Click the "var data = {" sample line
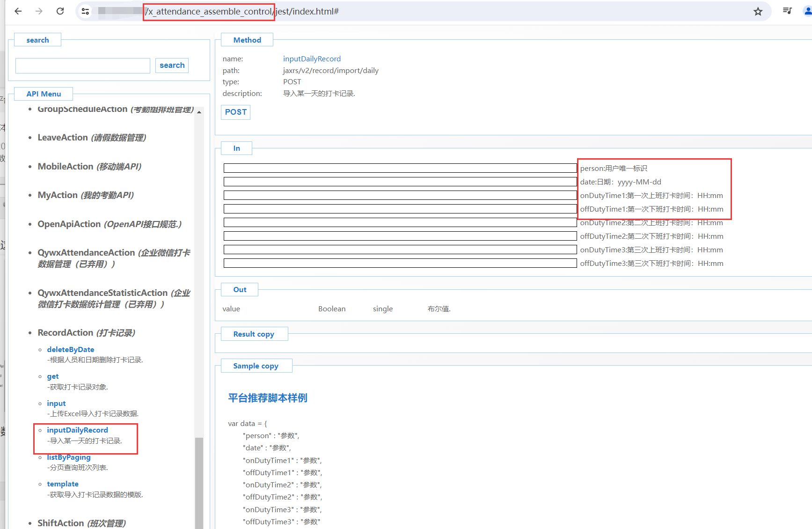This screenshot has height=529, width=812. coord(248,424)
